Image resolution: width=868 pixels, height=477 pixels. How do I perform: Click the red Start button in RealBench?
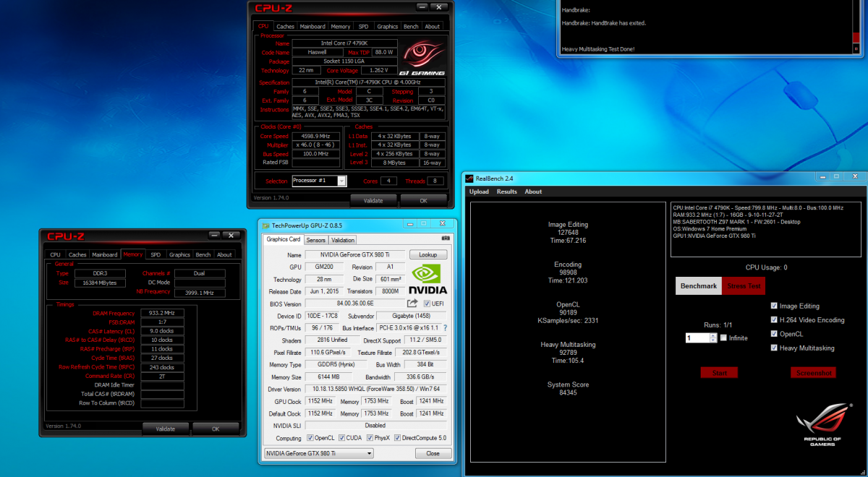point(719,373)
